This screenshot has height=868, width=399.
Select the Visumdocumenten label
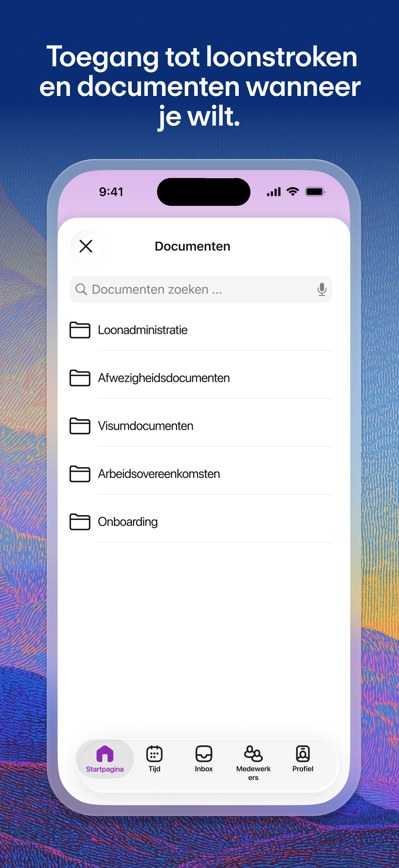(x=146, y=426)
